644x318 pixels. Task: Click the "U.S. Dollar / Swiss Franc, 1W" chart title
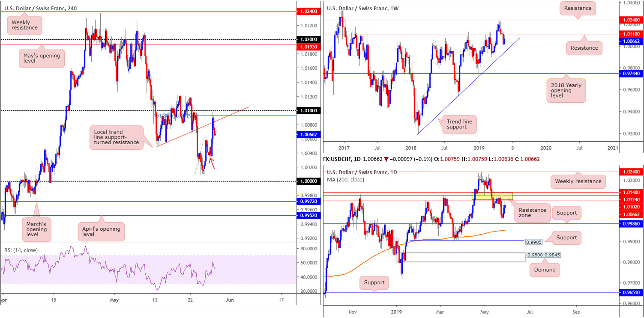(x=363, y=9)
